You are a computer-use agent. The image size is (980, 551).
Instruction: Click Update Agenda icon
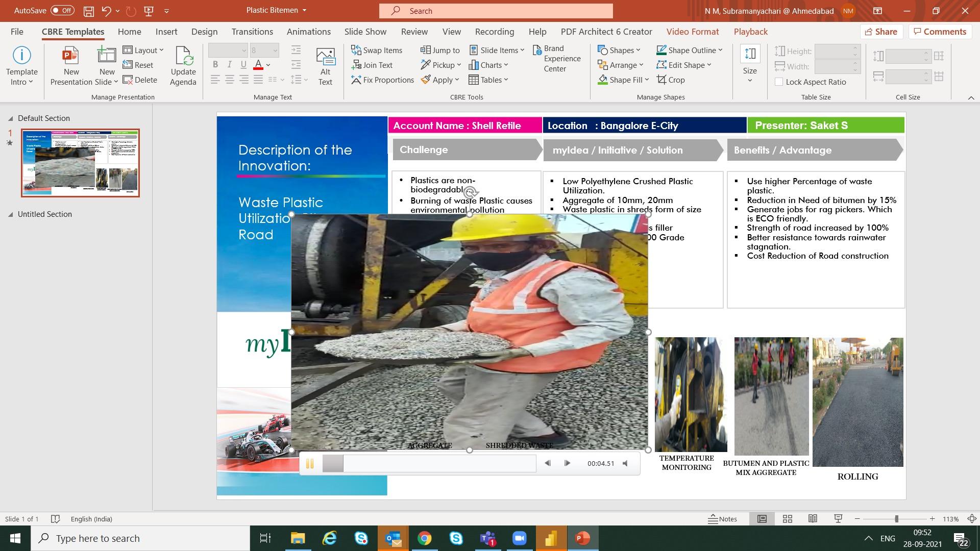click(183, 55)
